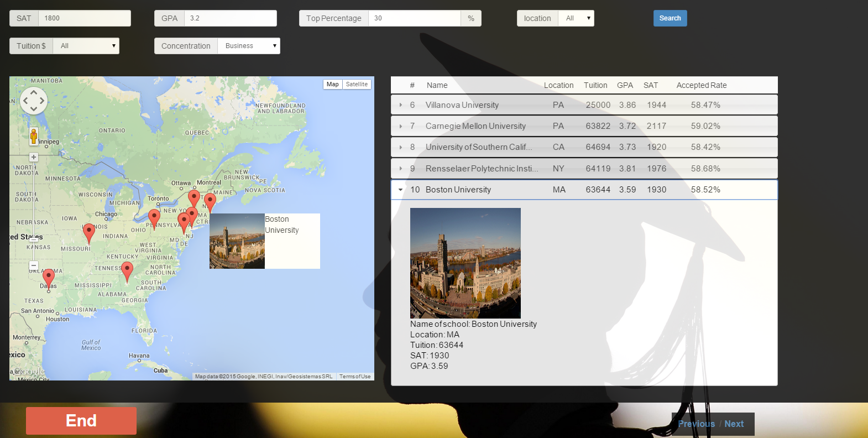Expand the Villanova University row arrow
Screen dimensions: 868x438
(401, 105)
